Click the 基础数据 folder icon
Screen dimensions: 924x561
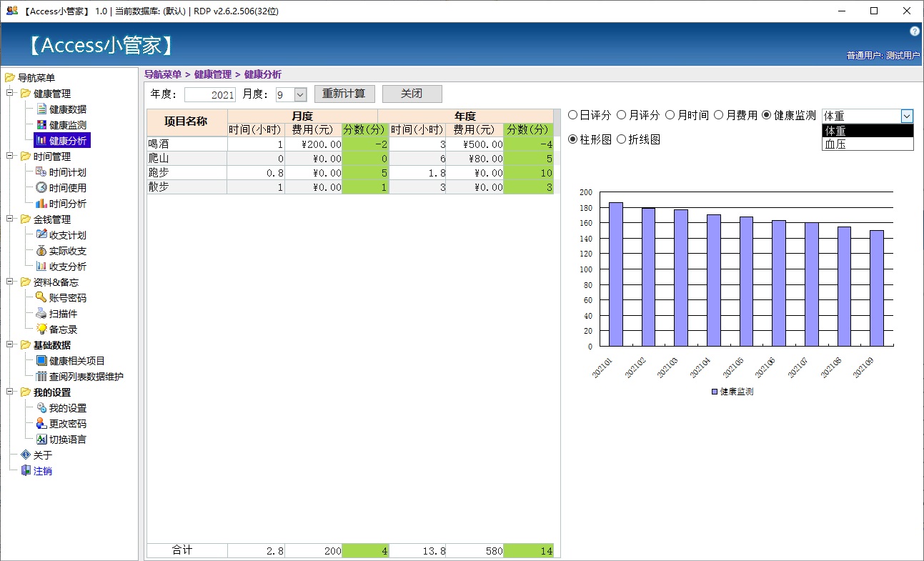pos(26,345)
